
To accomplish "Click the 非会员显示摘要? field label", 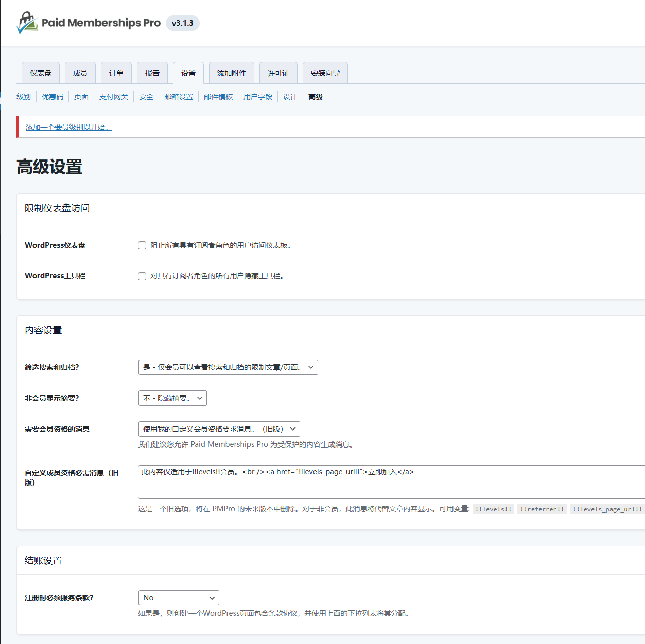I will (x=52, y=398).
